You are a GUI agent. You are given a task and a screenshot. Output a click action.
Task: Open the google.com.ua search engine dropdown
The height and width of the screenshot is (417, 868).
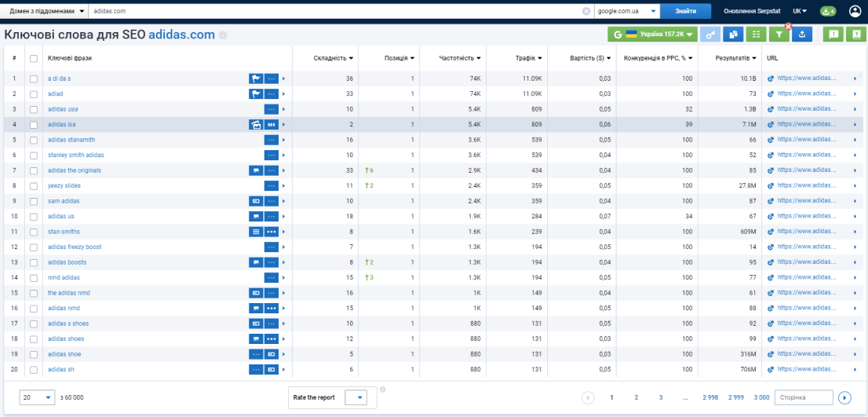point(627,10)
